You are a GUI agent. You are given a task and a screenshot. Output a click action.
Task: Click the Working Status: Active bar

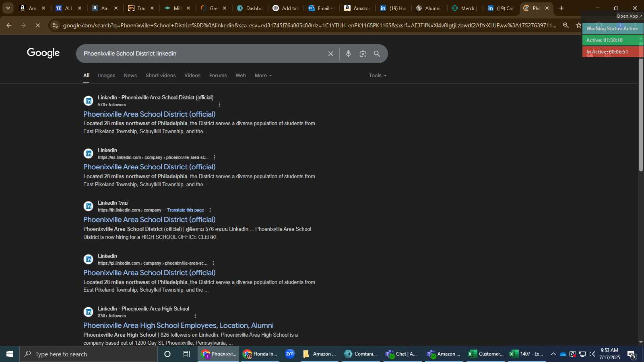click(x=612, y=29)
